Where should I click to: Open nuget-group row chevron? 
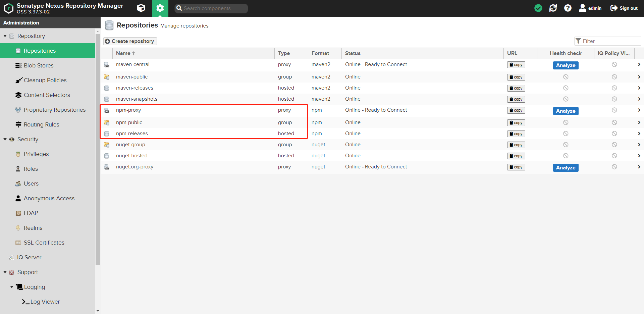point(639,145)
